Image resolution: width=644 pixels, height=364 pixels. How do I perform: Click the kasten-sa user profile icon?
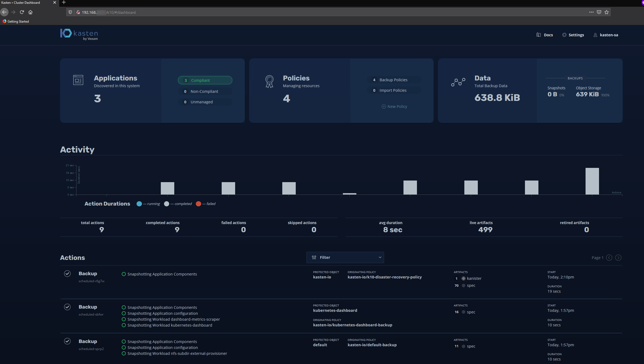(x=595, y=35)
